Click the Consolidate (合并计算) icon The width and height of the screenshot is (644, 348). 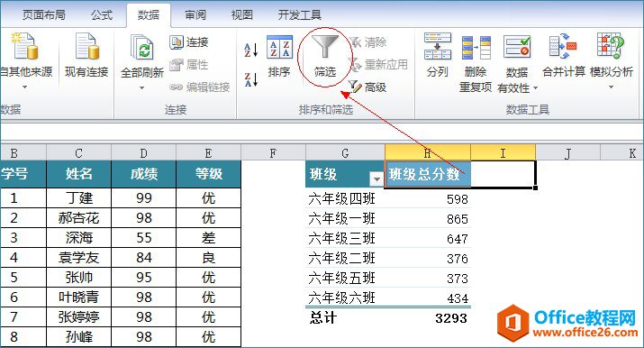[x=563, y=46]
